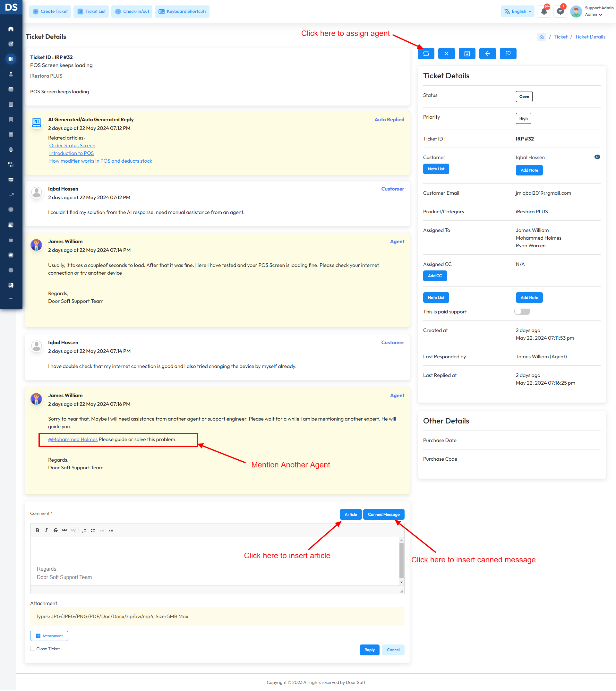Viewport: 616px width, 691px height.
Task: Open Check-in/out in top bar
Action: [132, 12]
